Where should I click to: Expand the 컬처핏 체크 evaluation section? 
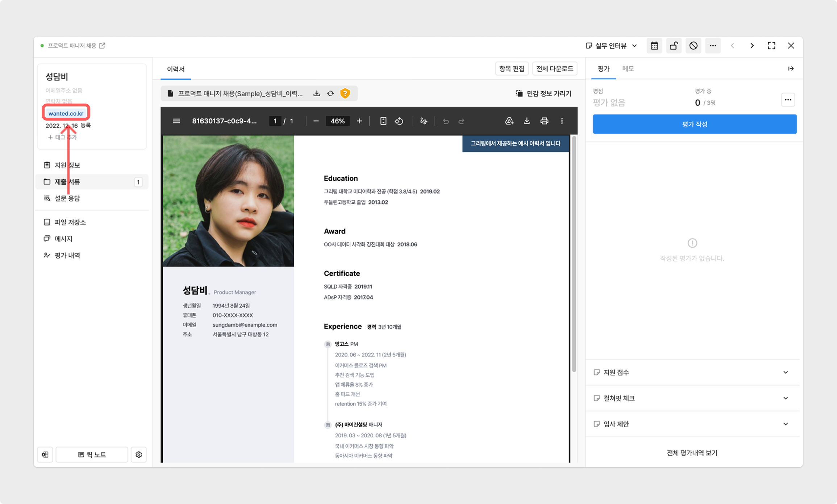(x=692, y=398)
